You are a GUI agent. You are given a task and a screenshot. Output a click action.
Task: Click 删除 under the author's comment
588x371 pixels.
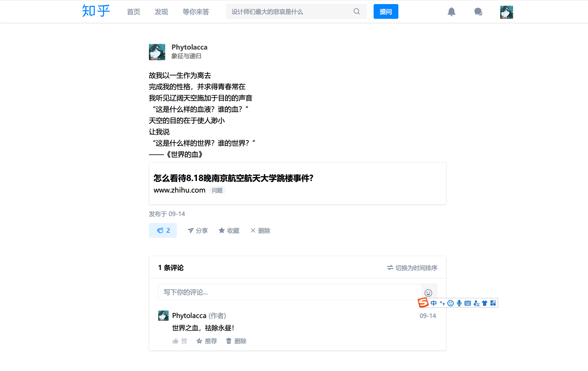pos(236,341)
